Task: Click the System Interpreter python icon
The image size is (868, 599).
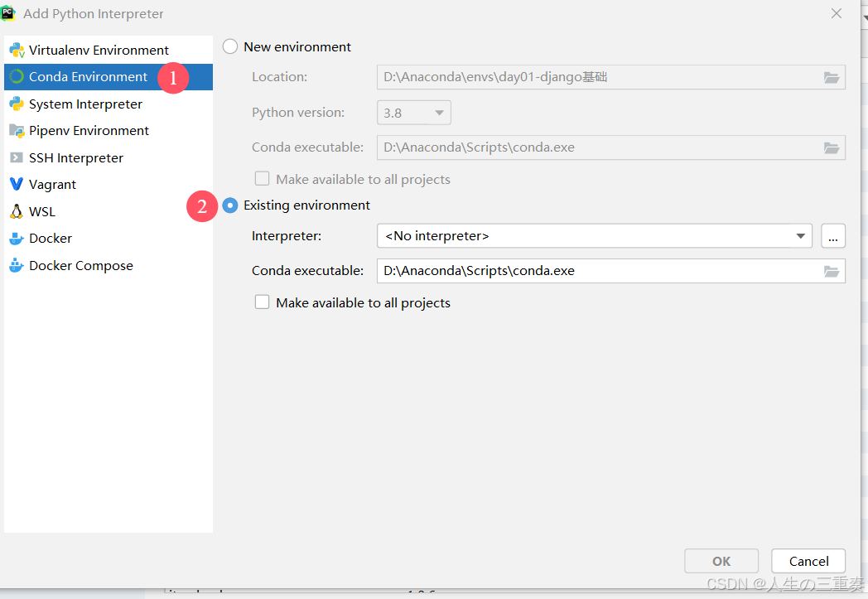Action: pos(17,104)
